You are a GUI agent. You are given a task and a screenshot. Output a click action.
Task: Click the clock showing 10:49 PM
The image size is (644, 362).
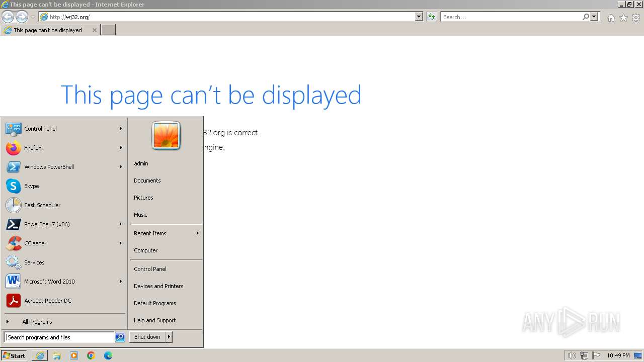coord(618,355)
